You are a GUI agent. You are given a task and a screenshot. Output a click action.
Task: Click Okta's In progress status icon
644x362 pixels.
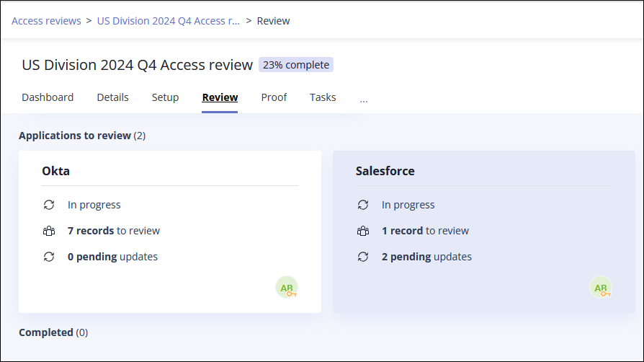point(49,205)
